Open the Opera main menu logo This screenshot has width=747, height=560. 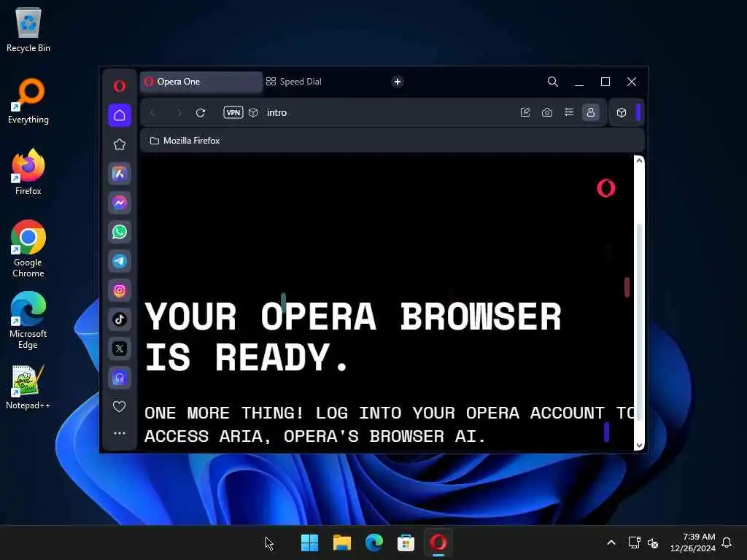coord(119,86)
